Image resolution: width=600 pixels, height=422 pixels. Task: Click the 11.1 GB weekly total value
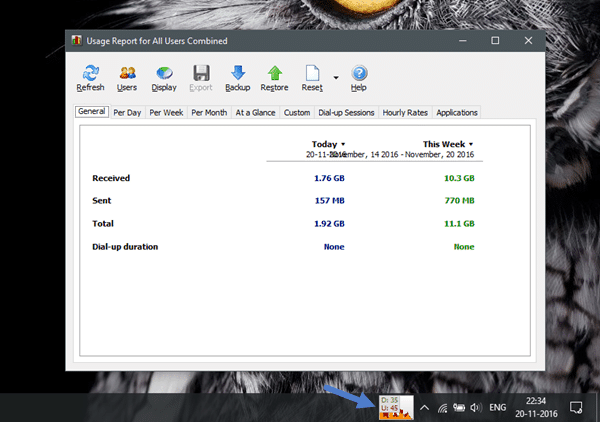pyautogui.click(x=459, y=224)
